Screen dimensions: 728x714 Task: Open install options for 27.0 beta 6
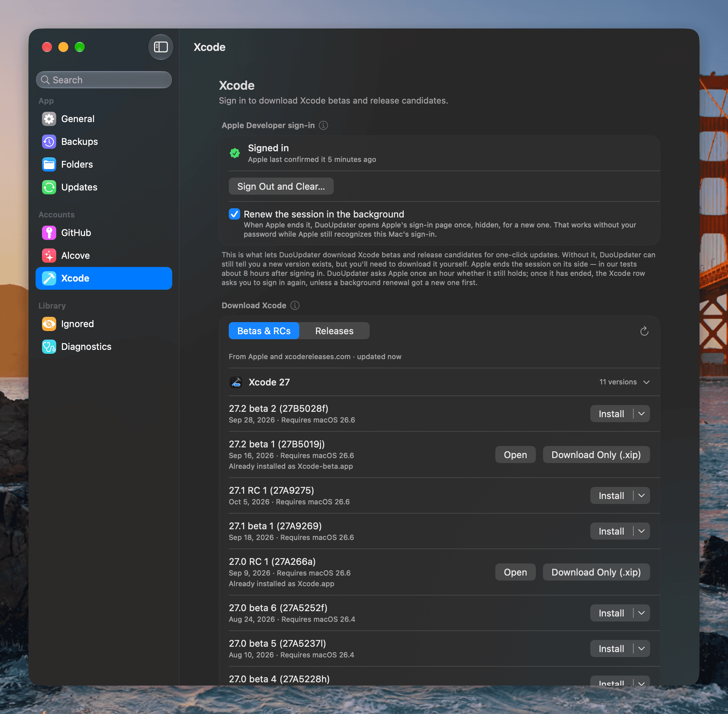coord(642,613)
